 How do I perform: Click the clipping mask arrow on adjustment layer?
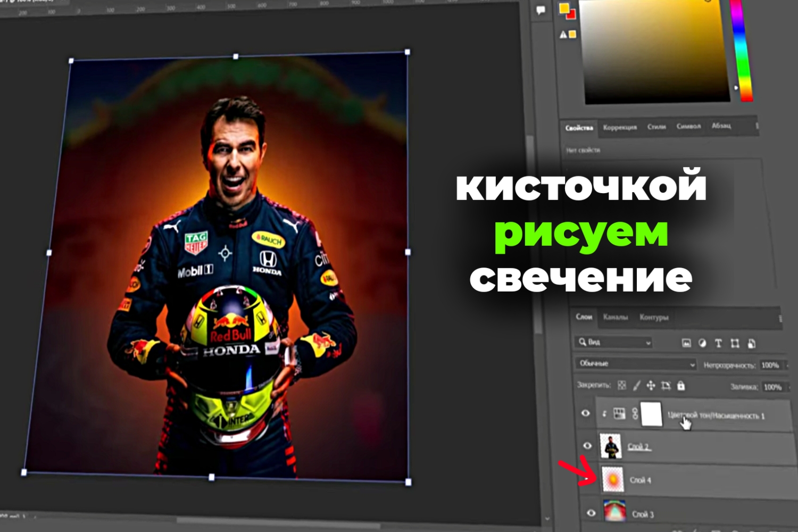[604, 413]
